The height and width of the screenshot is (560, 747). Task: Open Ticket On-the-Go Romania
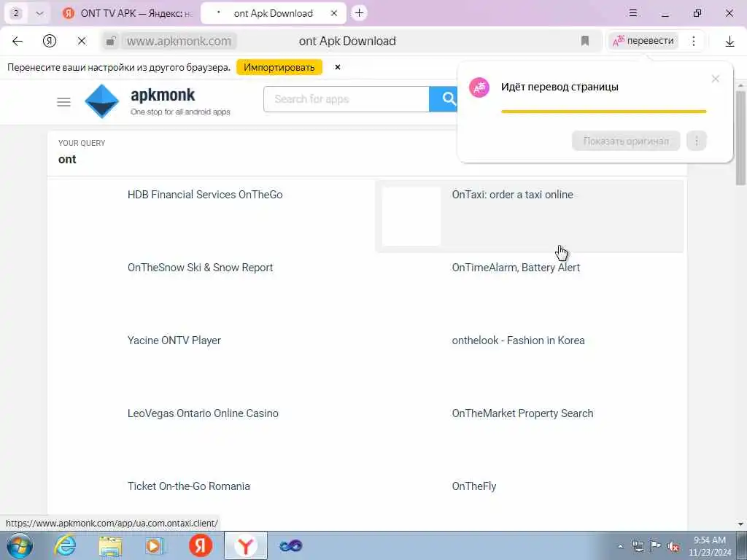pos(189,486)
